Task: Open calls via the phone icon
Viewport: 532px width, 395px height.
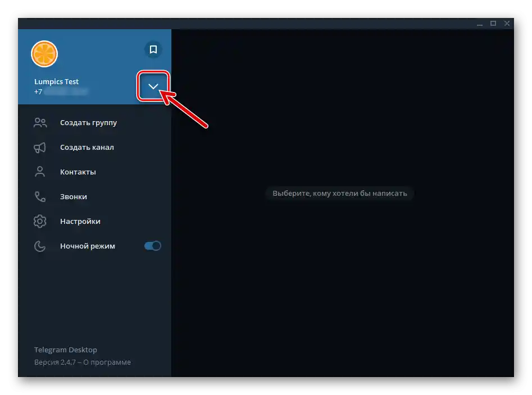Action: (39, 196)
